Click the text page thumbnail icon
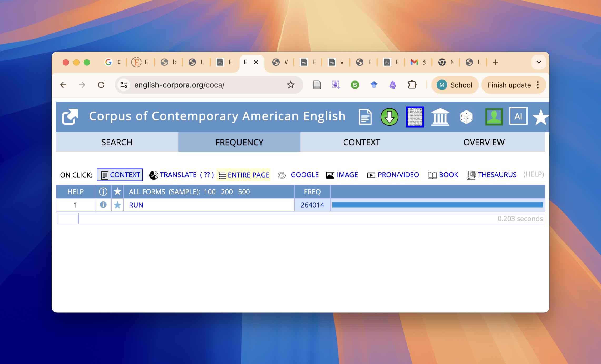The width and height of the screenshot is (601, 364). (x=415, y=117)
